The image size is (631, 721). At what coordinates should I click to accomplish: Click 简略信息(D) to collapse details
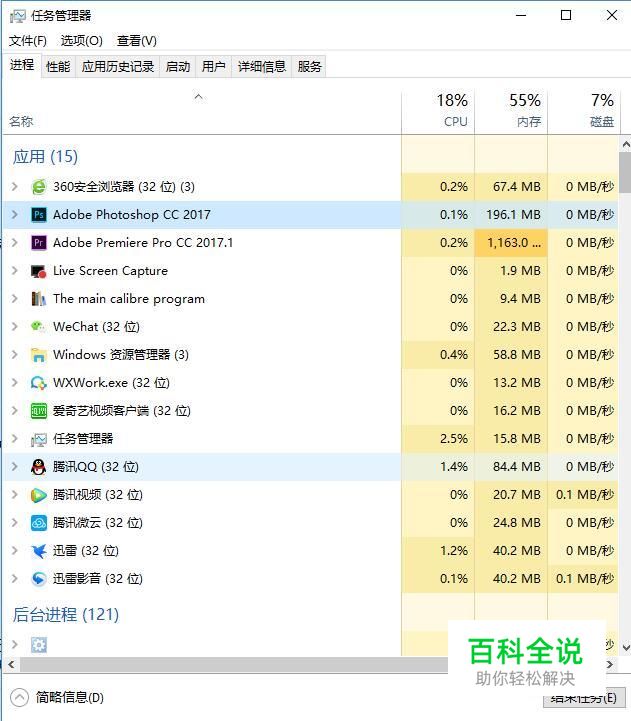click(x=57, y=698)
